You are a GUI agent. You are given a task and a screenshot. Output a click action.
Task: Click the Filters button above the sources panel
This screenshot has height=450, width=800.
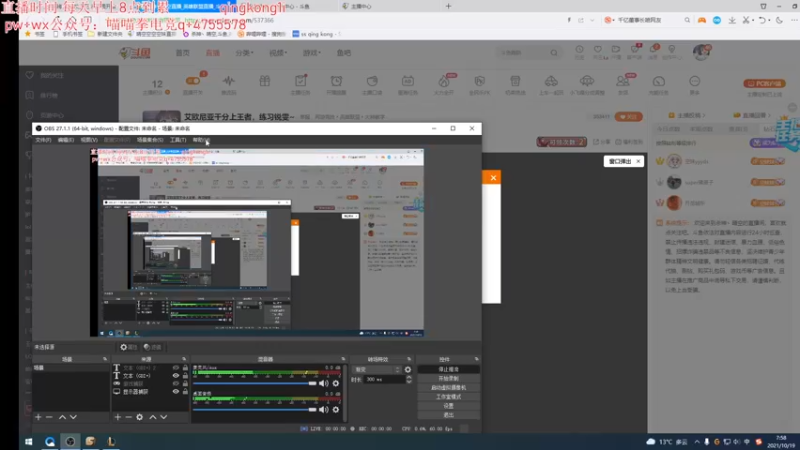pyautogui.click(x=153, y=347)
